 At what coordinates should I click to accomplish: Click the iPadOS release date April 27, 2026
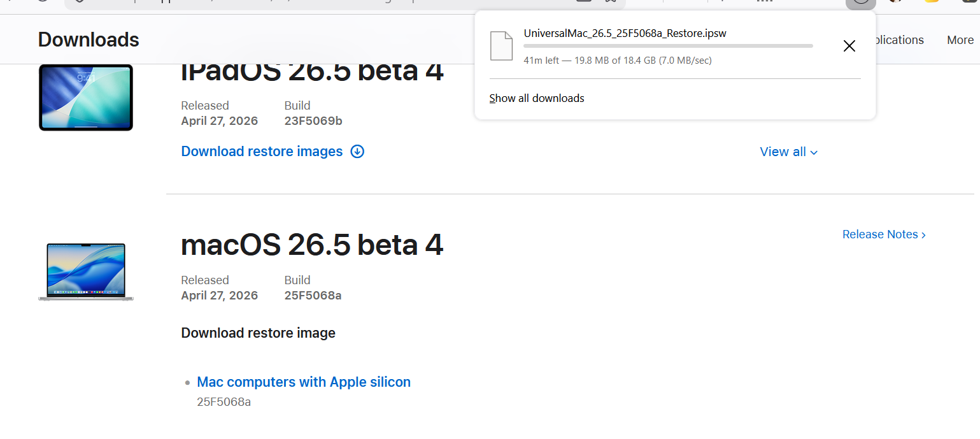[220, 121]
